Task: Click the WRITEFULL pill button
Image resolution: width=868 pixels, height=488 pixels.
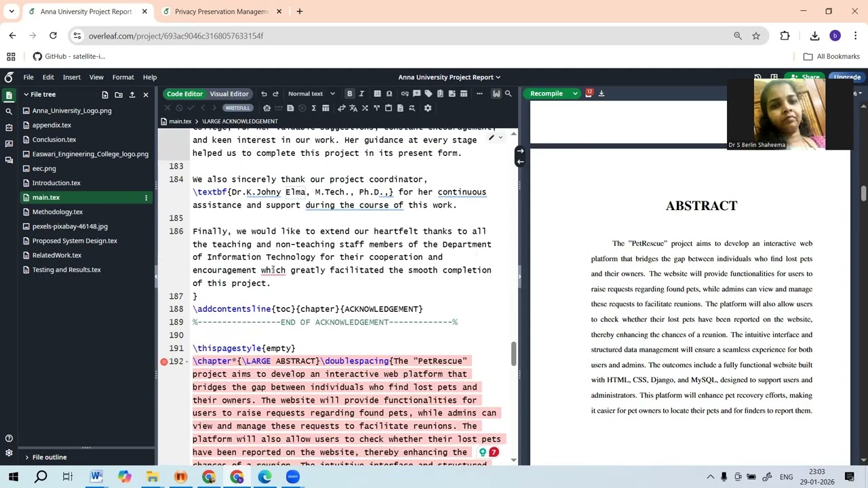Action: click(x=237, y=108)
